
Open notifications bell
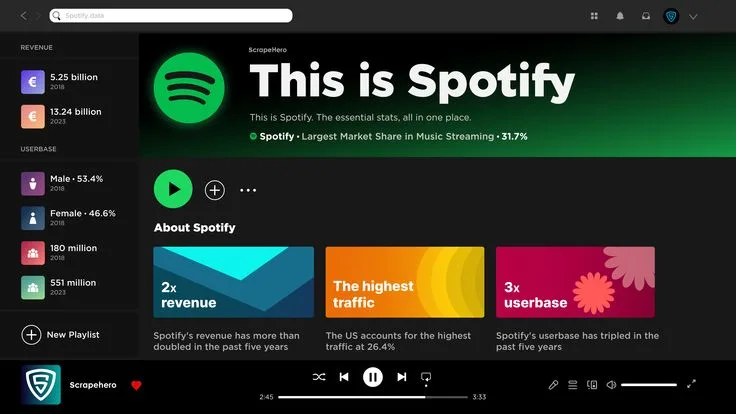coord(620,16)
